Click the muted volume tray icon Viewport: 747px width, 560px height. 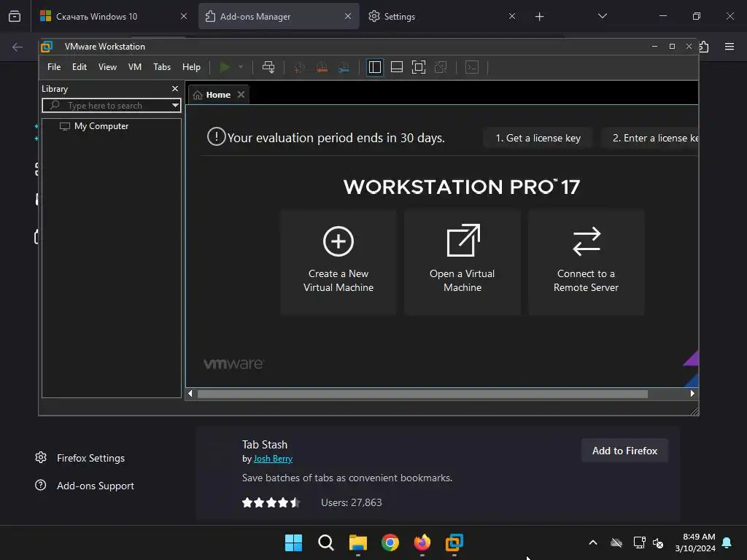[658, 542]
